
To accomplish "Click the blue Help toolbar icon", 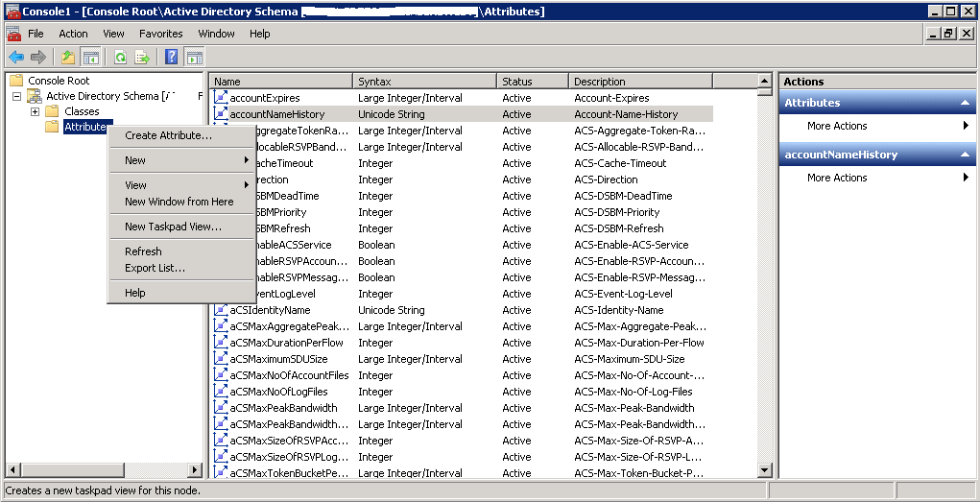I will click(171, 58).
